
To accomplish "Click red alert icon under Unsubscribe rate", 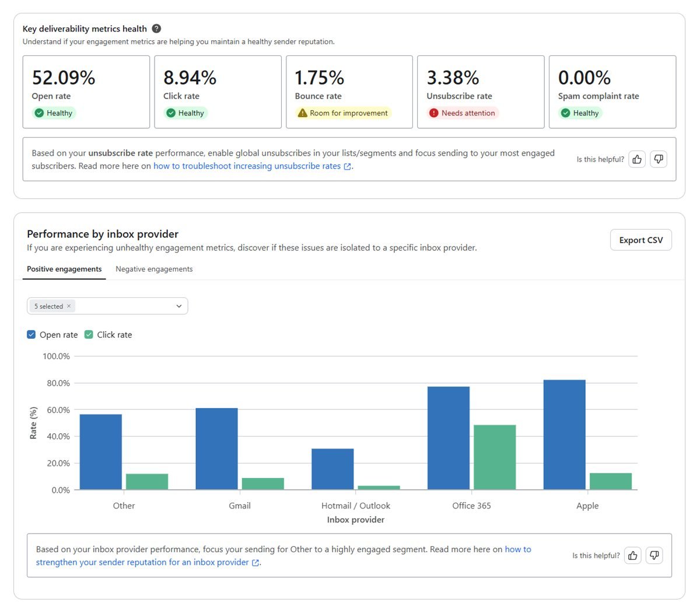I will coord(434,113).
